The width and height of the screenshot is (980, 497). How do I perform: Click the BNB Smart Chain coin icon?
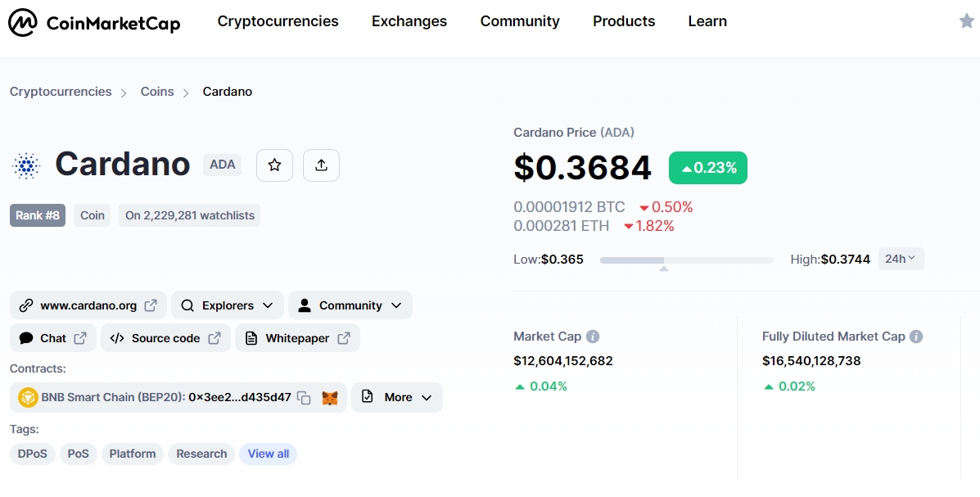pyautogui.click(x=28, y=398)
